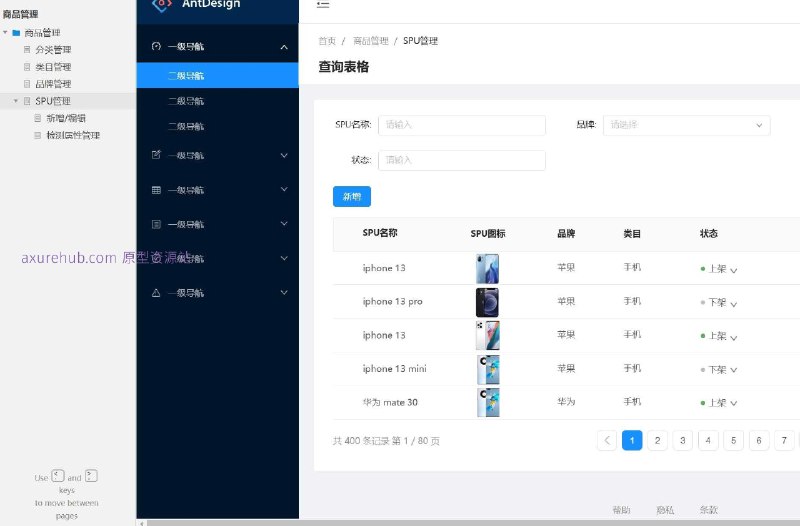This screenshot has height=526, width=800.
Task: Go to pagination page 3
Action: (683, 440)
